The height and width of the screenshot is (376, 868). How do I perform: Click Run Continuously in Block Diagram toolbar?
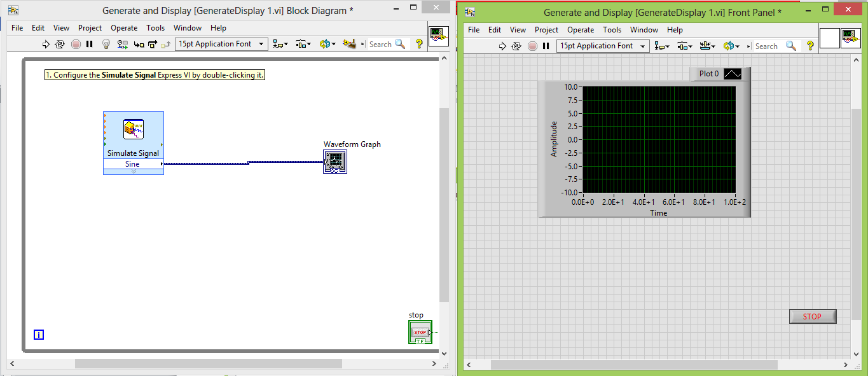pos(60,44)
